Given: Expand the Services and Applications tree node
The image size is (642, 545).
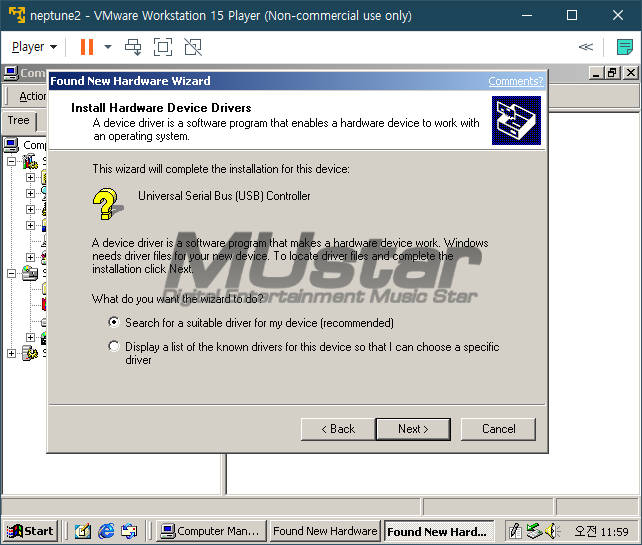Looking at the screenshot, I should pyautogui.click(x=12, y=353).
